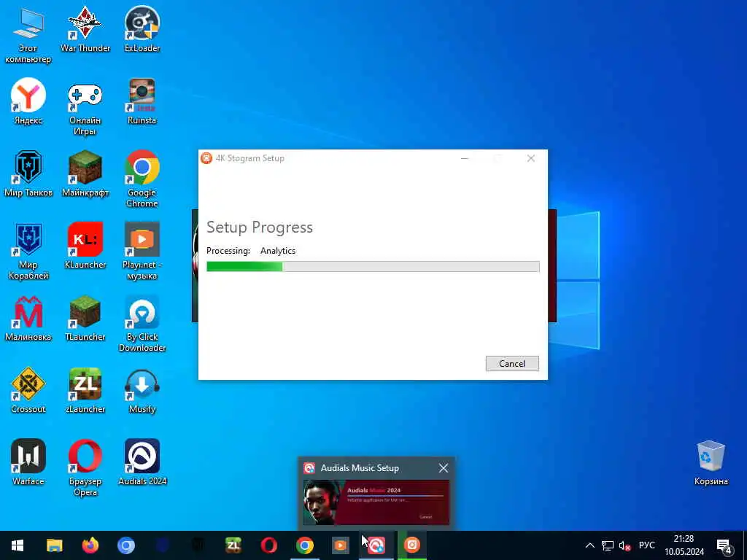The image size is (747, 560).
Task: Open the Windows Start menu
Action: point(18,545)
